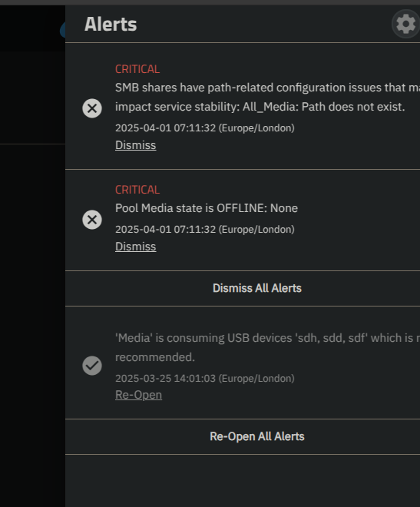Click the SMB alert timestamp 2025-04-01 07:11:32
420x507 pixels.
coord(205,128)
